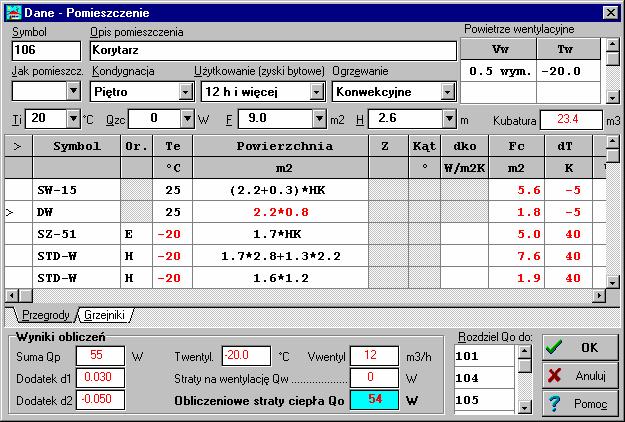Click the Kąt column header
Screen dimensions: 625x422
pos(425,146)
